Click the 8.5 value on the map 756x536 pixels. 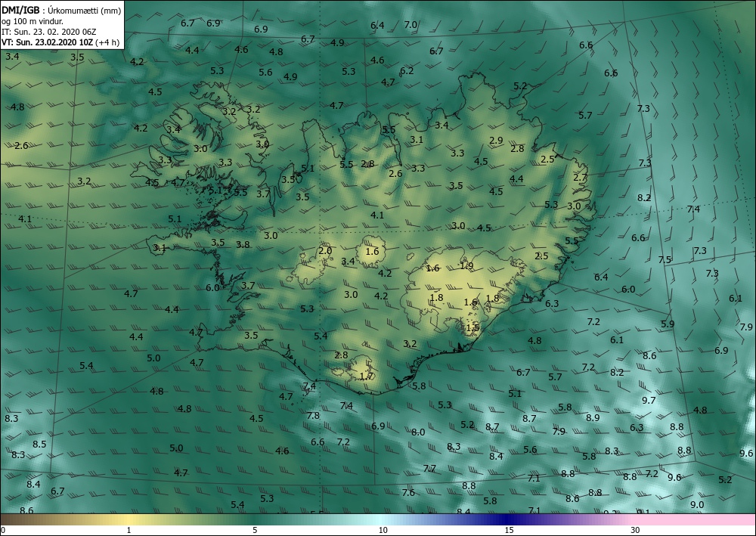click(39, 444)
